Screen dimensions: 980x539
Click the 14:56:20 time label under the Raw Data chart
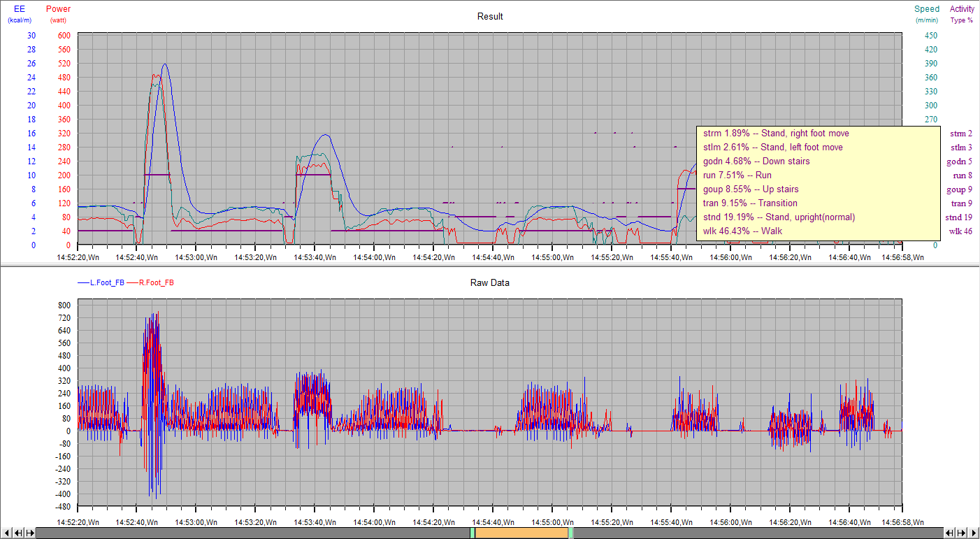pos(790,522)
